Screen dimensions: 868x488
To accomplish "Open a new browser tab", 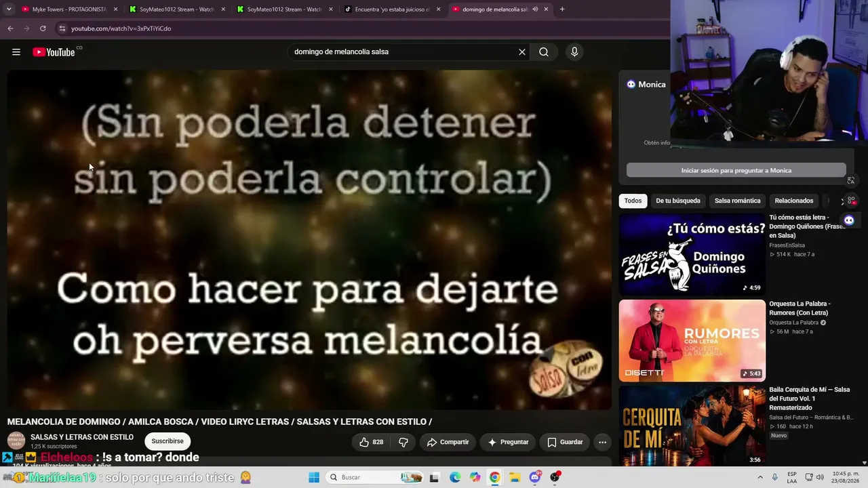I will click(562, 9).
